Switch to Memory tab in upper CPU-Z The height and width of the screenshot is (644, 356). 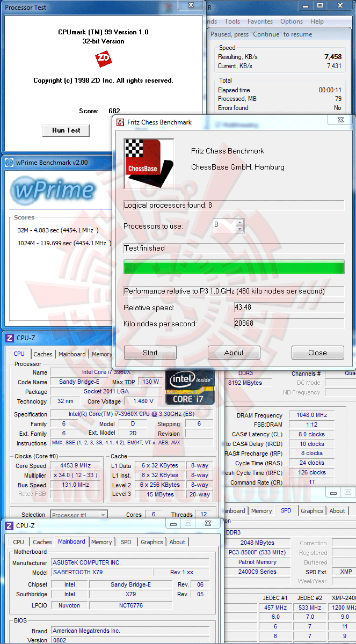[101, 354]
